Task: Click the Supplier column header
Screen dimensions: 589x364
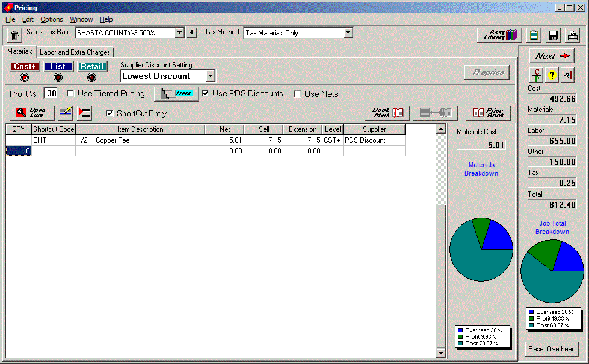Action: tap(374, 129)
